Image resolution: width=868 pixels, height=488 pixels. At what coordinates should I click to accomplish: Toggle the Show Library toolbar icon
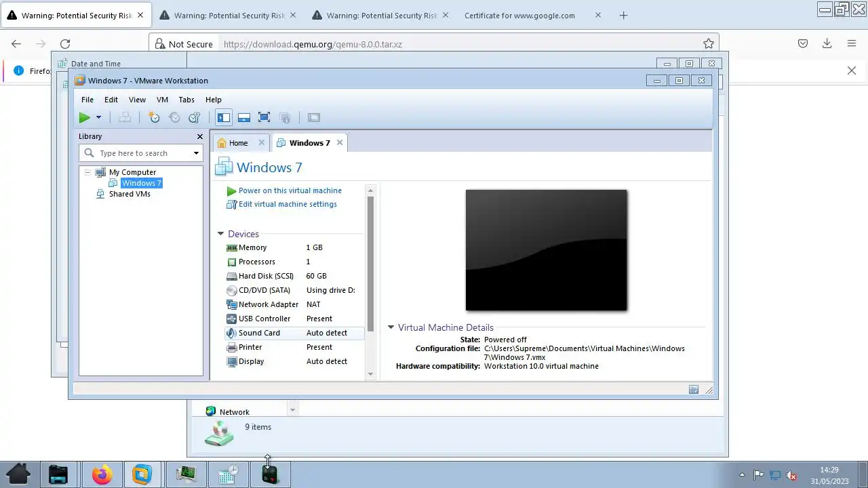(223, 117)
